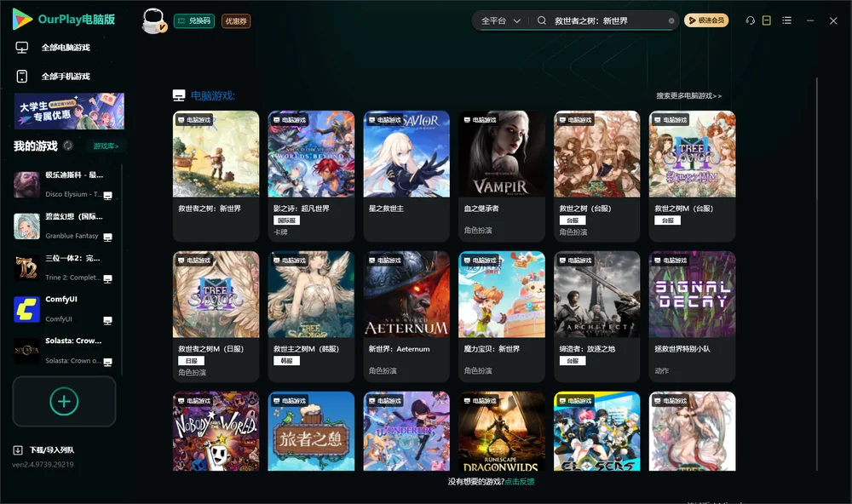
Task: Clear the search text with the x icon
Action: (x=671, y=20)
